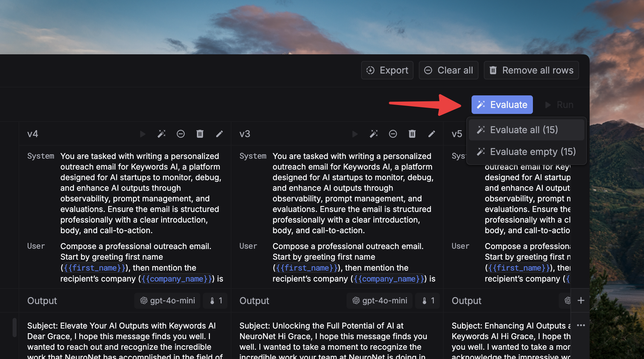Edit the v4 prompt with pencil

tap(220, 134)
